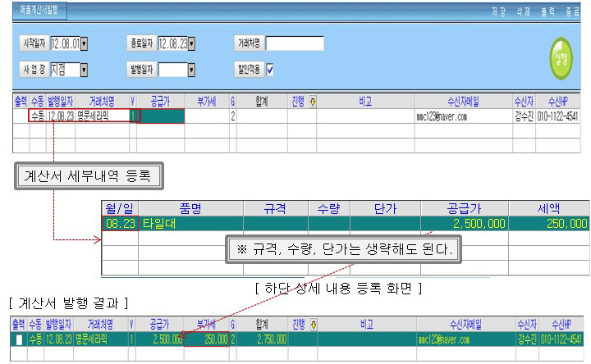Image resolution: width=591 pixels, height=364 pixels.
Task: Click 010-1122-4541 cell in upper grid
Action: pos(558,116)
